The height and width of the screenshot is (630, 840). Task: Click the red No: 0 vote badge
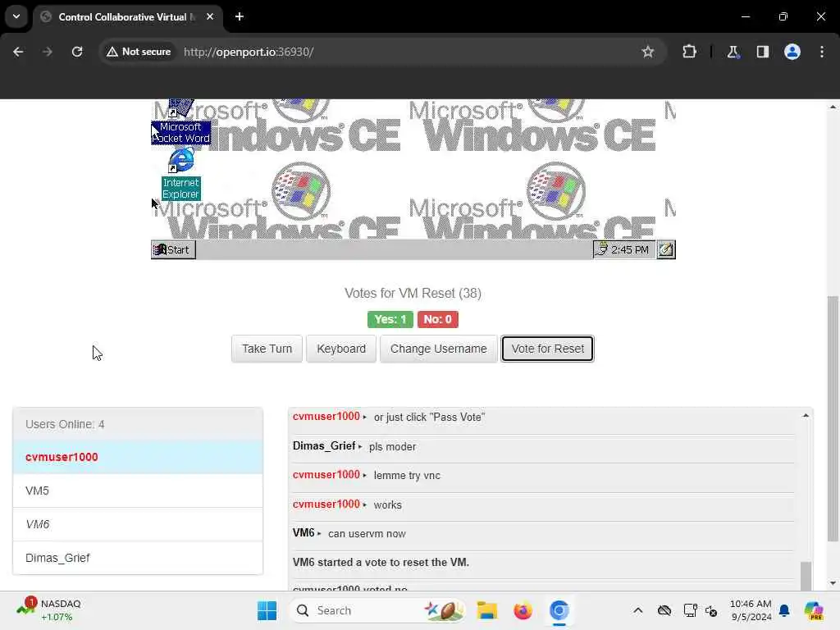(x=438, y=319)
